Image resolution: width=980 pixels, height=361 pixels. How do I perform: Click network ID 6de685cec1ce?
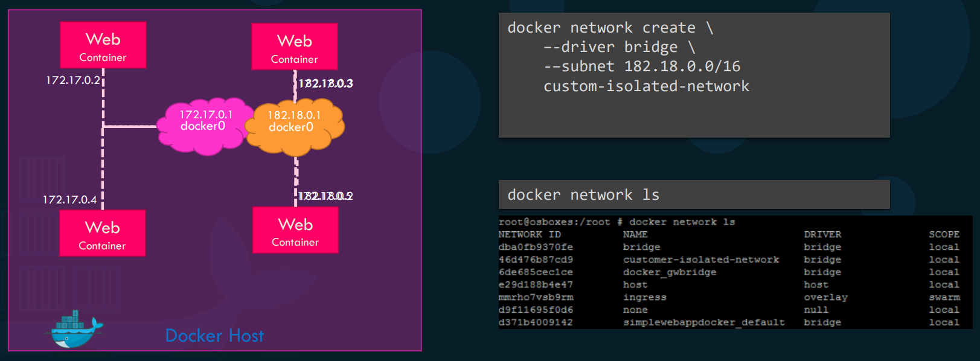click(536, 272)
